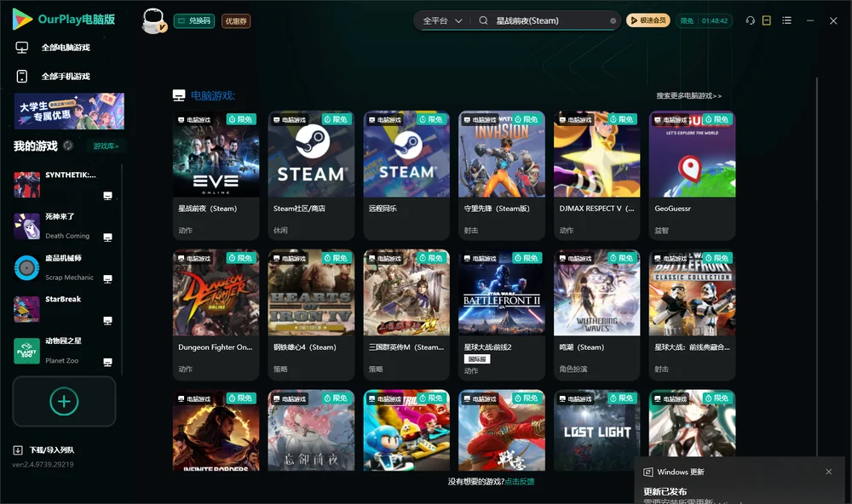Open the Dungeon Fighter Online card
This screenshot has height=504, width=852.
pyautogui.click(x=216, y=314)
